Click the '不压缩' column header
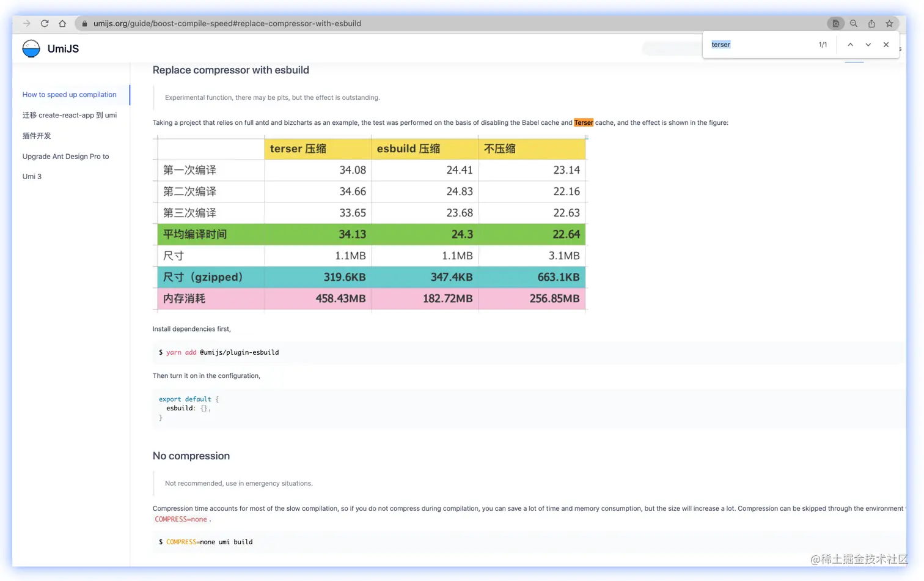 coord(532,149)
